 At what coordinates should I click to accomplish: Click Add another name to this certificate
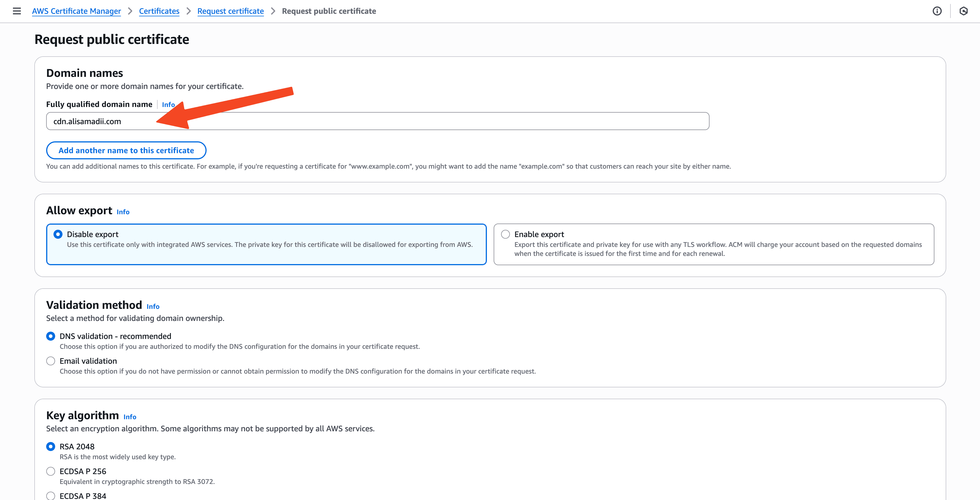[x=126, y=150]
